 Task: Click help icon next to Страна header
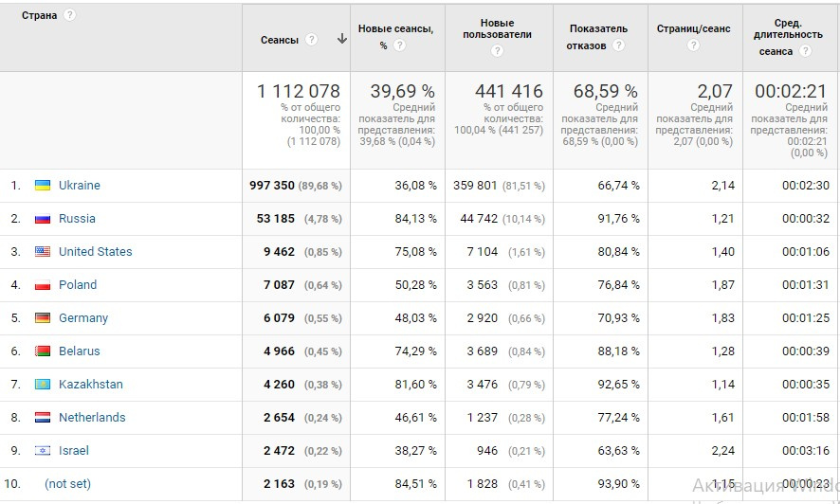(69, 15)
